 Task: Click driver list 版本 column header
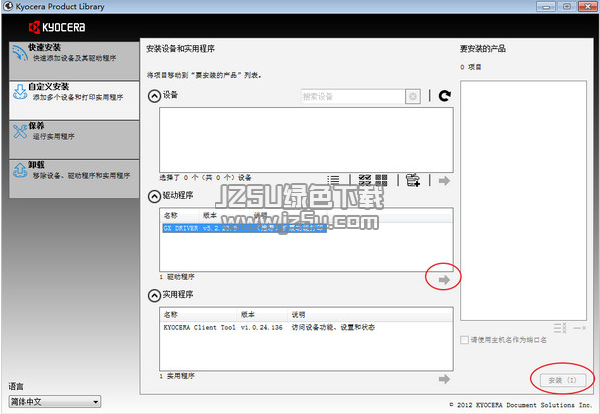point(225,215)
